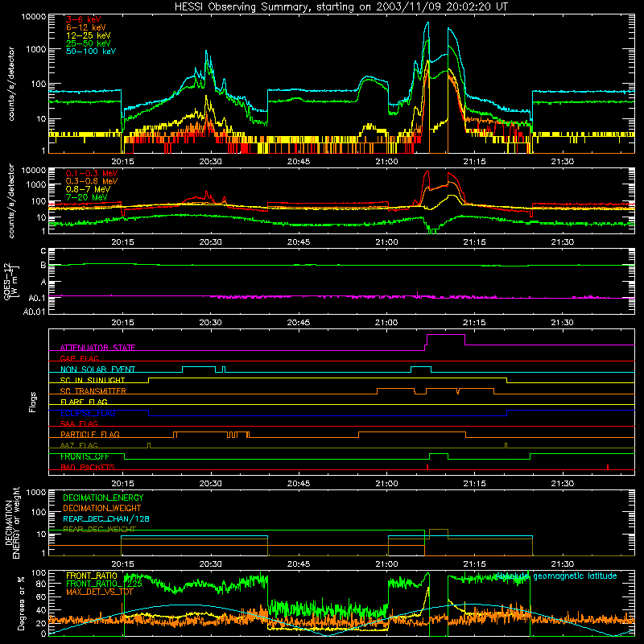Click the top panel 20:15 time tick

(122, 162)
